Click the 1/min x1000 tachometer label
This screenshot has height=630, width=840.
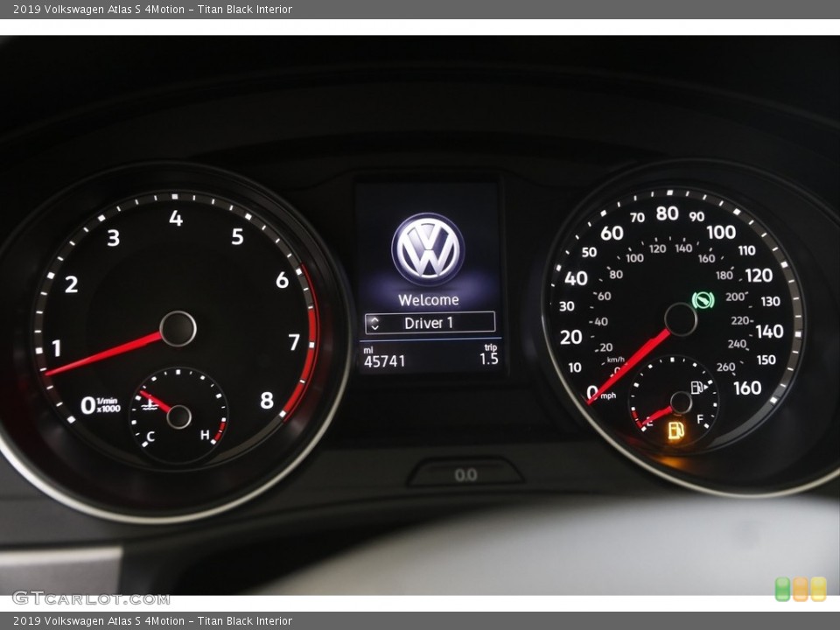(x=108, y=405)
